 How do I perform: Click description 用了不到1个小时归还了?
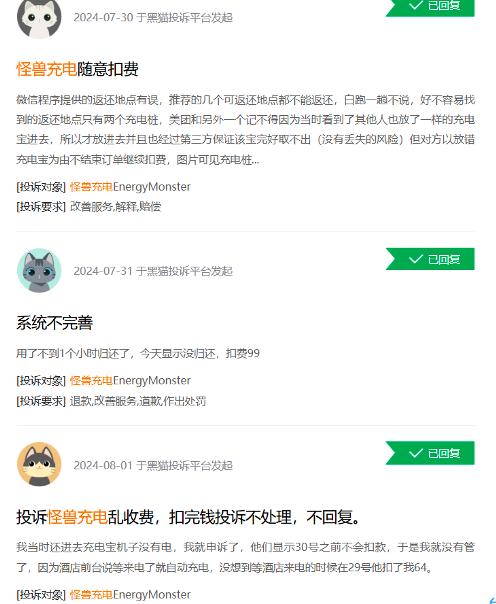[138, 353]
